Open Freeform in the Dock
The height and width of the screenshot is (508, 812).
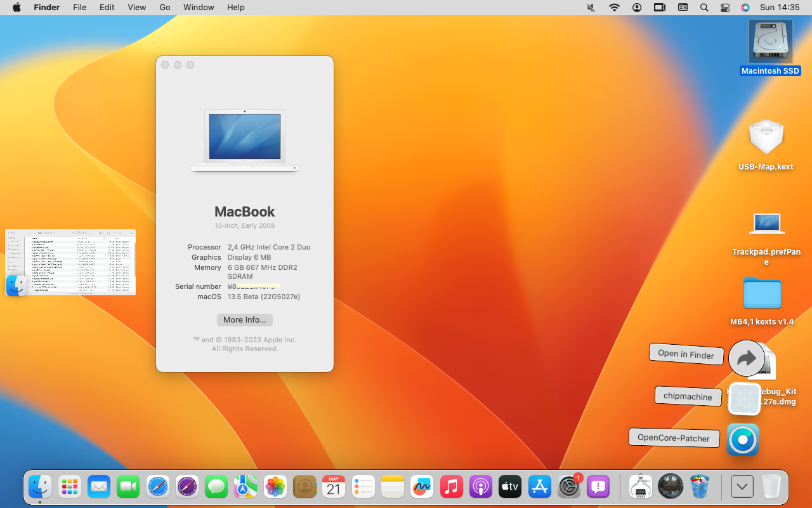tap(422, 487)
